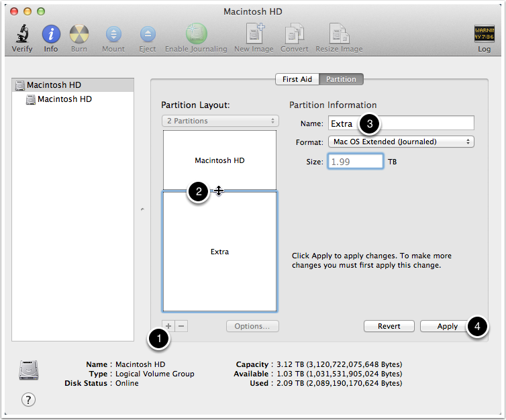Click the Enable Journaling icon
Image resolution: width=506 pixels, height=420 pixels.
point(196,34)
